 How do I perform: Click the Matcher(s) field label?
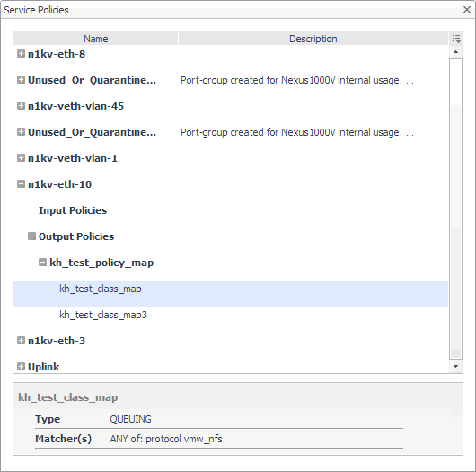[63, 439]
